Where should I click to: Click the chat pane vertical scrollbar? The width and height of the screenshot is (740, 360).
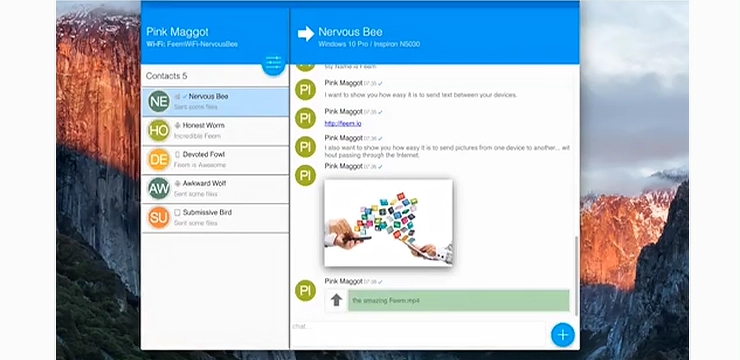click(576, 275)
